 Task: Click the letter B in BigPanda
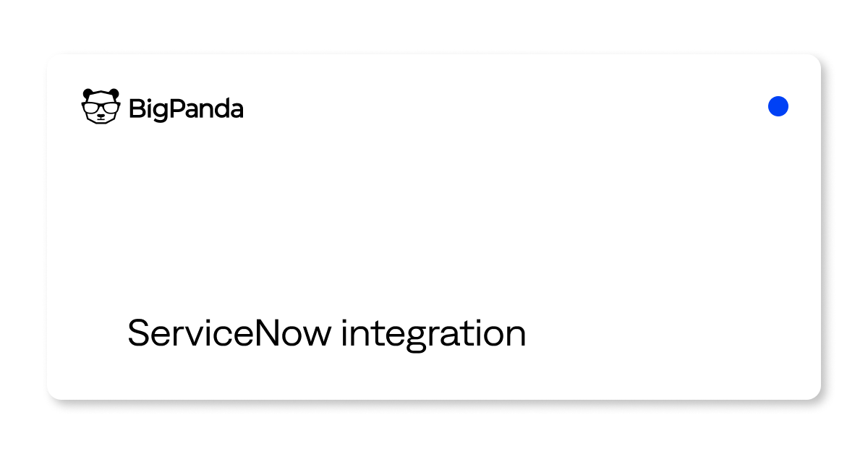[x=136, y=108]
